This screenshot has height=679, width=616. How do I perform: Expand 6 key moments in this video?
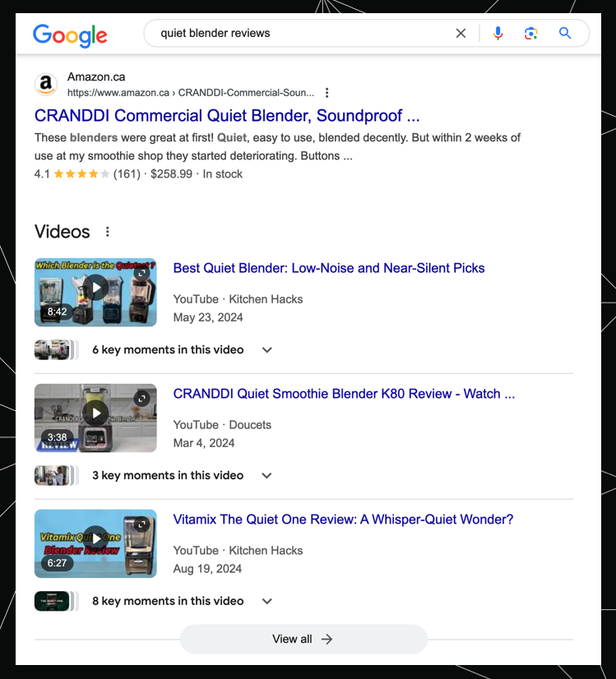pos(266,350)
